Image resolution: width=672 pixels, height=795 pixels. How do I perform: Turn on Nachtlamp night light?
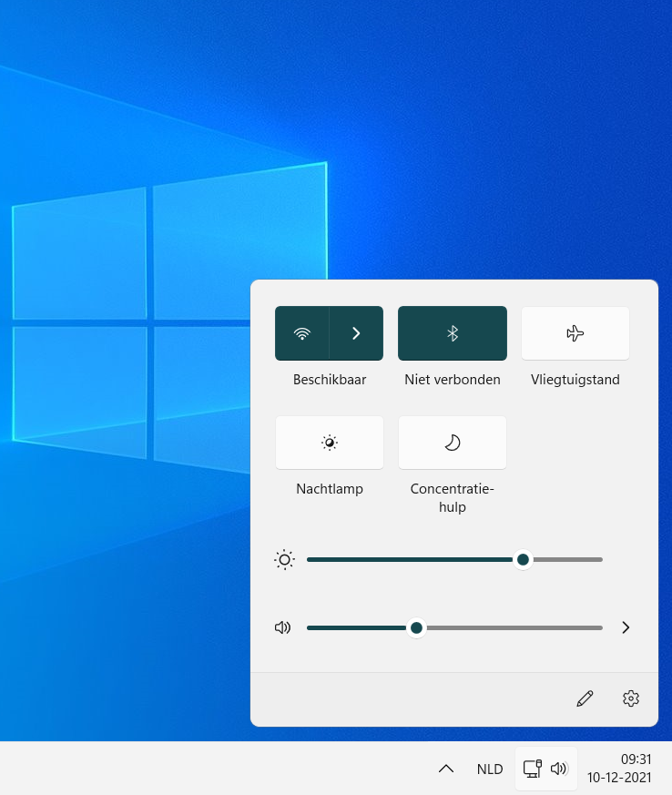click(330, 443)
